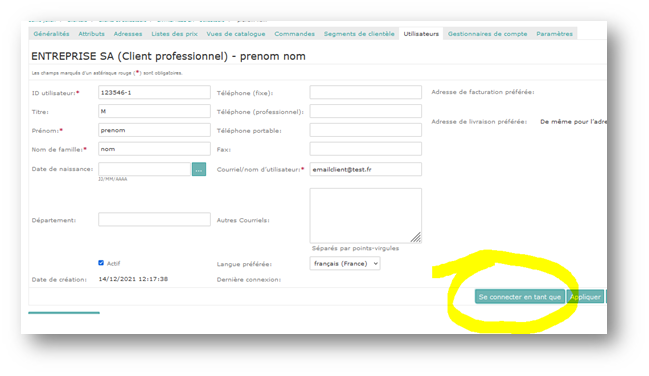Open the Langue préférée dropdown
649x376 pixels.
(345, 263)
